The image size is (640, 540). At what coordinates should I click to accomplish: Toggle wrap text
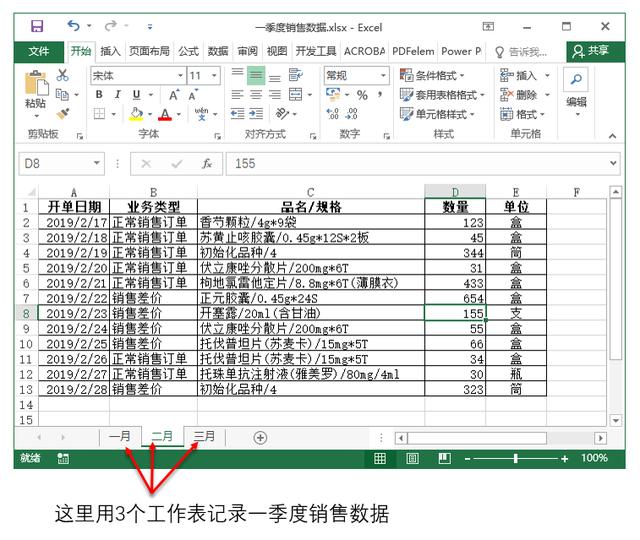tap(296, 75)
